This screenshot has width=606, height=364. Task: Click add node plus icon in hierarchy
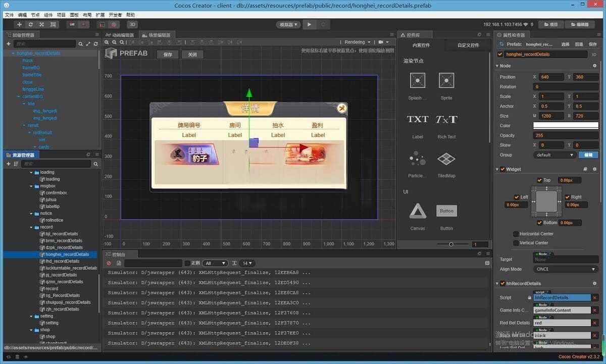pyautogui.click(x=9, y=44)
